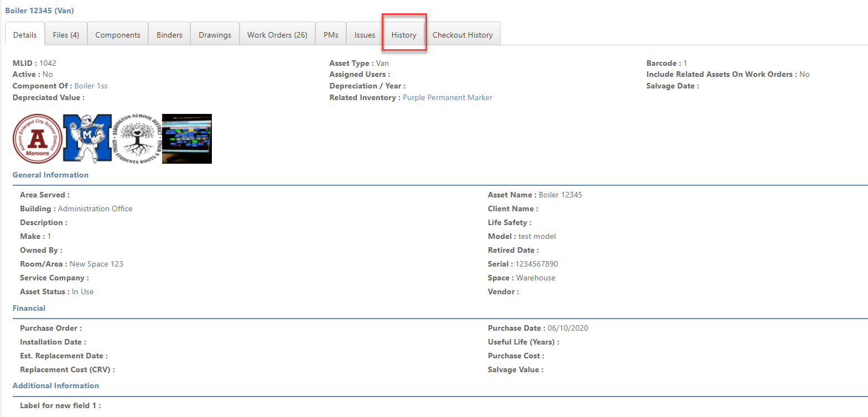Open the Checkout History tab
Image resolution: width=868 pixels, height=417 pixels.
[462, 34]
